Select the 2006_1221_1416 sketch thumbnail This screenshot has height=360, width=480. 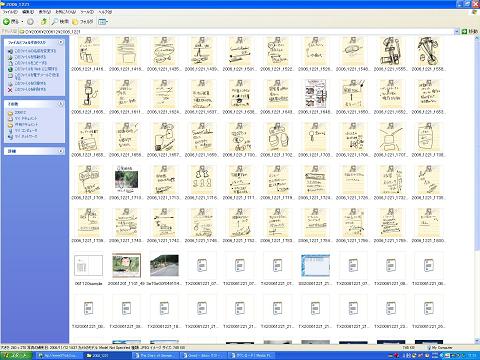coord(88,51)
